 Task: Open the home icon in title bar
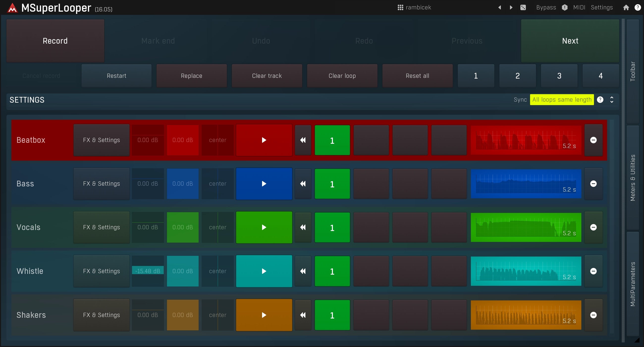(x=626, y=7)
